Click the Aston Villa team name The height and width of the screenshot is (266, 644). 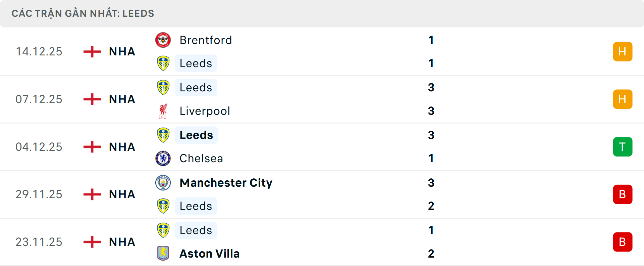(210, 254)
